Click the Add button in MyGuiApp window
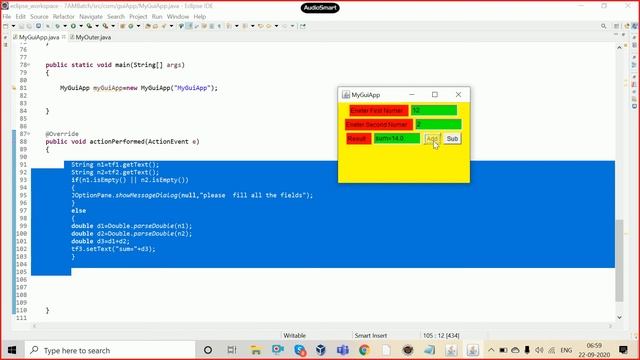Image resolution: width=640 pixels, height=360 pixels. click(432, 139)
